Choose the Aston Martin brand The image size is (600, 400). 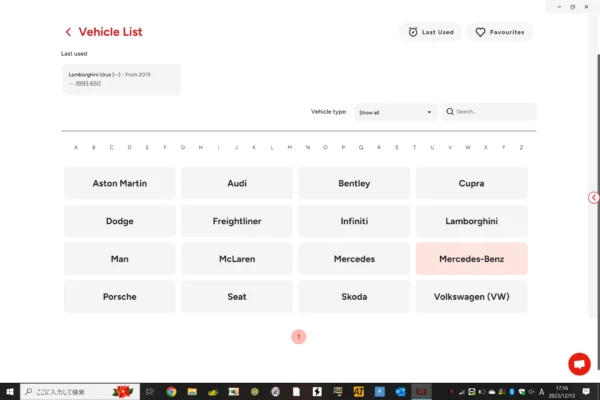[120, 183]
